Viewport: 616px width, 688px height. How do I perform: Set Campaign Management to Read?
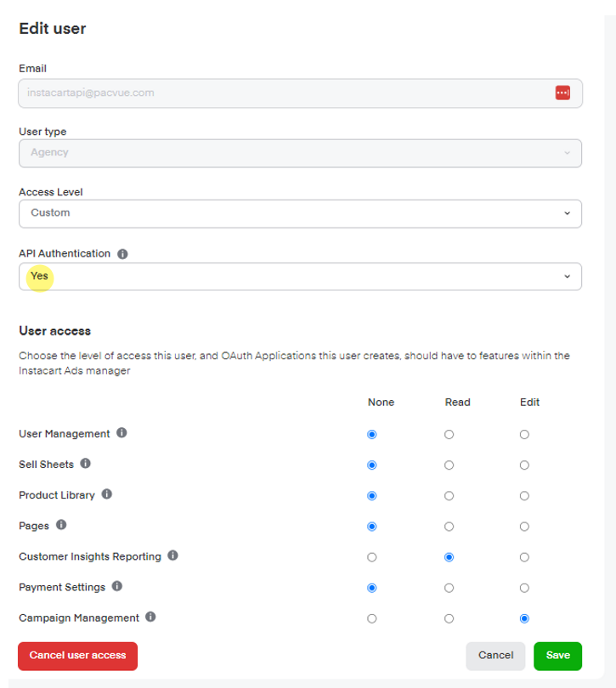coord(449,619)
